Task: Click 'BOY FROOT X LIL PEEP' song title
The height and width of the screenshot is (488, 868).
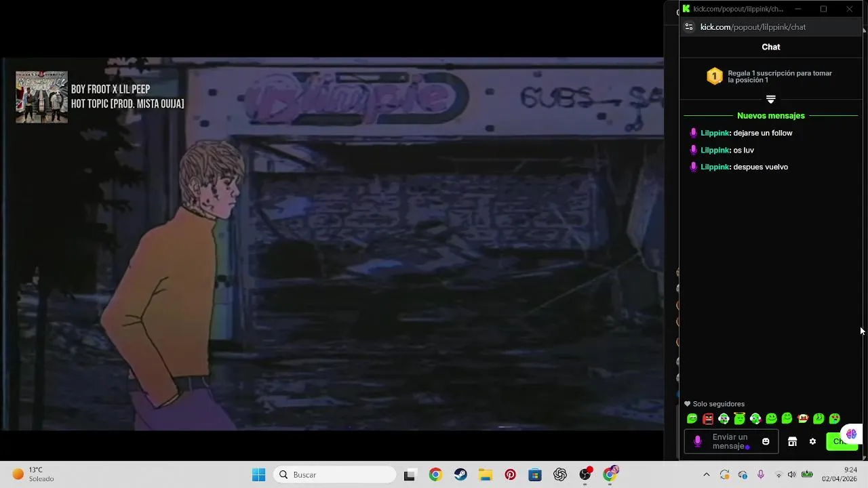Action: pos(111,89)
